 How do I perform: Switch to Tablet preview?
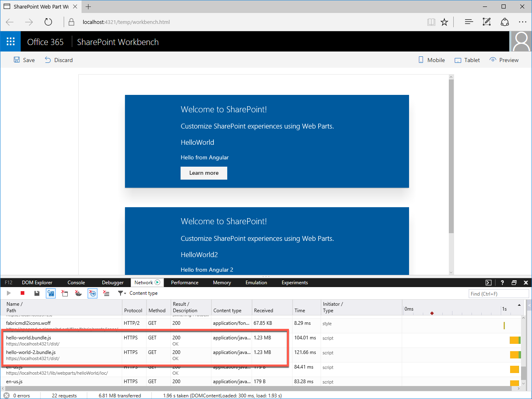point(467,60)
